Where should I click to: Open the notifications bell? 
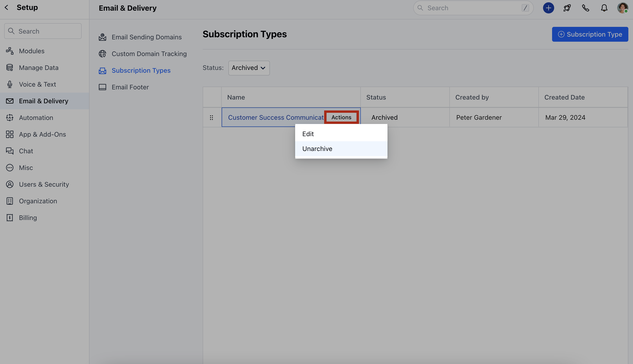click(x=604, y=8)
